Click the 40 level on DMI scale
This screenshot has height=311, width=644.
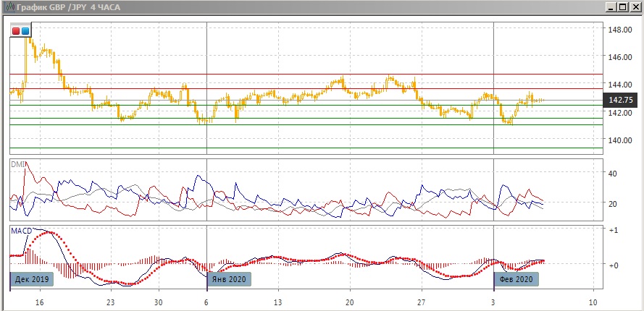(612, 174)
